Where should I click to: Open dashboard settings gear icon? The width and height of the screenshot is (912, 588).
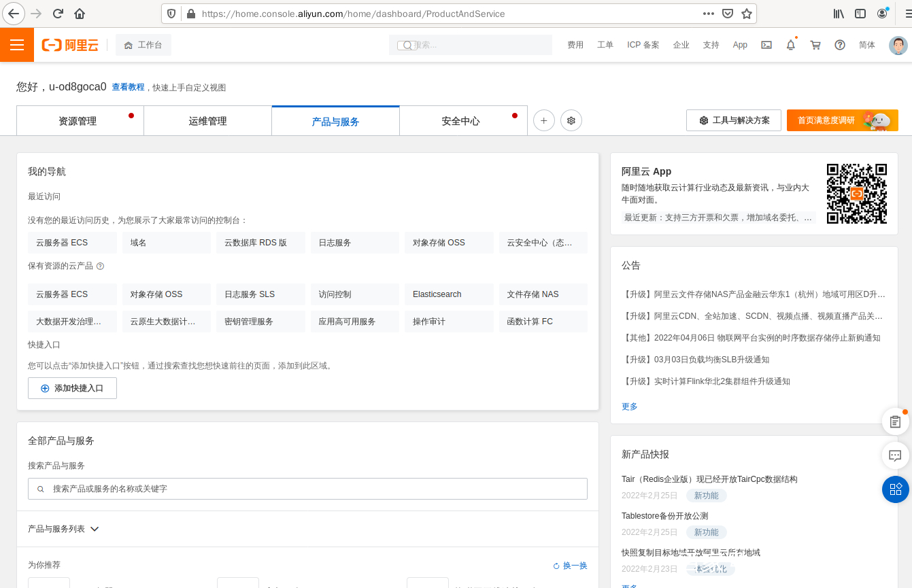pos(571,121)
